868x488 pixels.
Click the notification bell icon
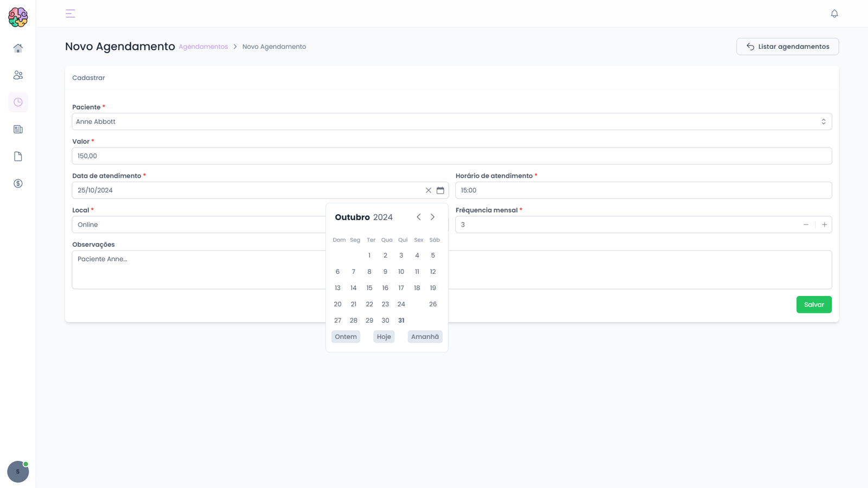tap(834, 14)
